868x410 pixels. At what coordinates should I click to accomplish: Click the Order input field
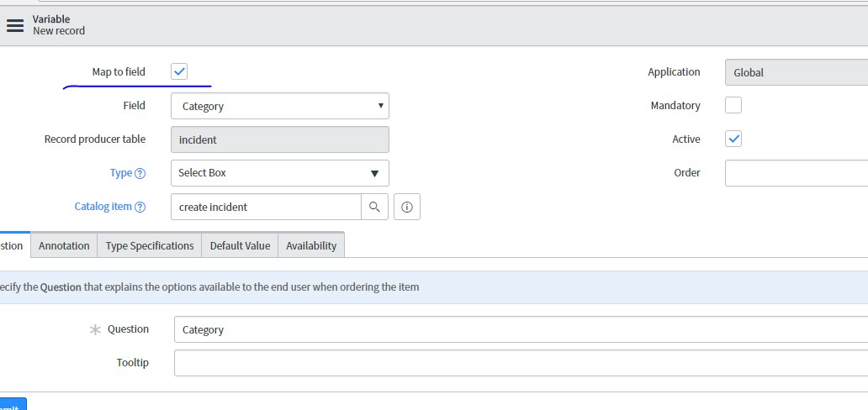(x=797, y=173)
